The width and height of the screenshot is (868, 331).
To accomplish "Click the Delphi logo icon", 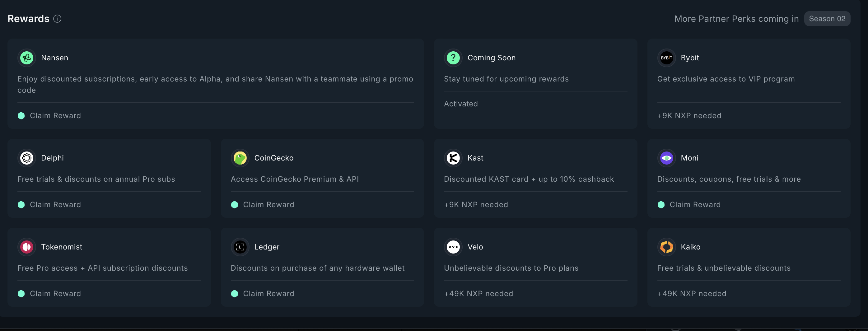I will click(27, 158).
